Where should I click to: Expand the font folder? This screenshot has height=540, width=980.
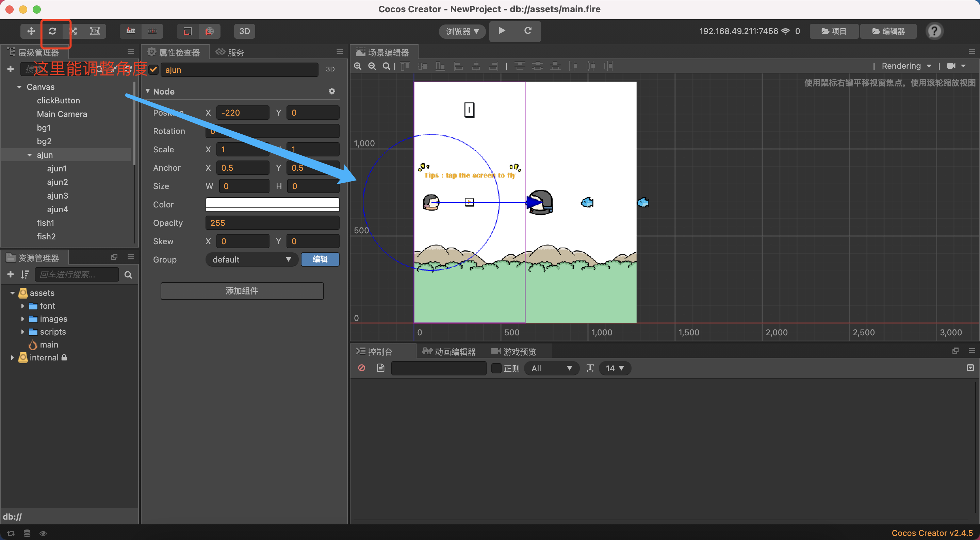pyautogui.click(x=22, y=306)
